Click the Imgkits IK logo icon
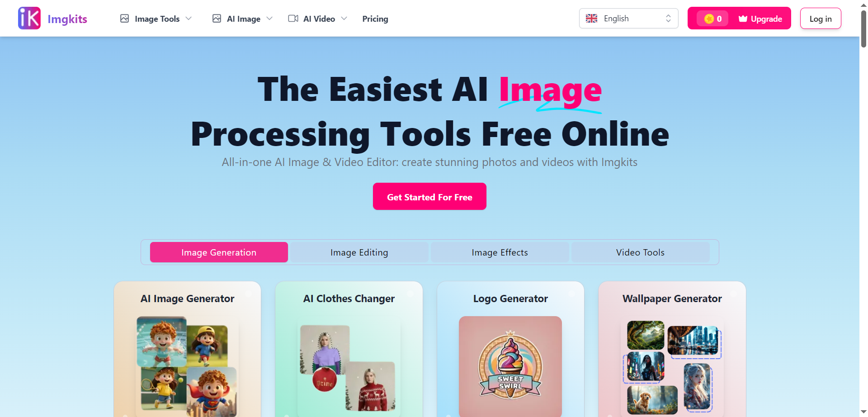The width and height of the screenshot is (868, 417). click(29, 18)
